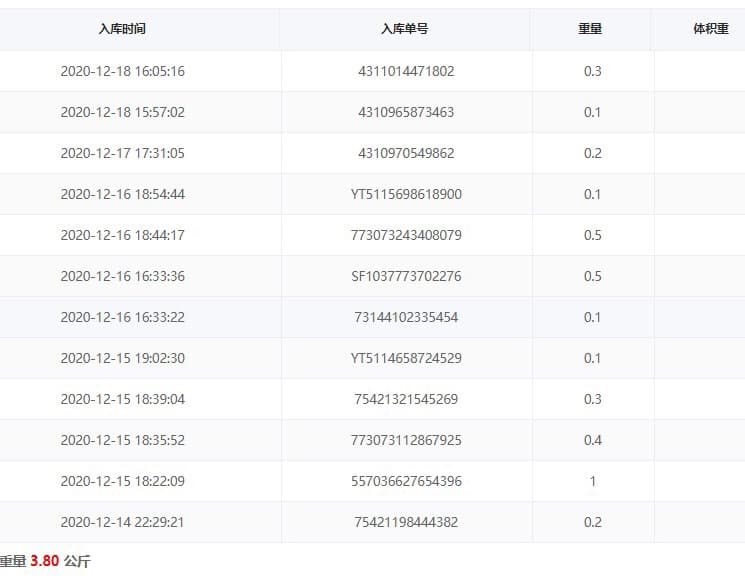Select order number YT5115698618900

pos(406,194)
